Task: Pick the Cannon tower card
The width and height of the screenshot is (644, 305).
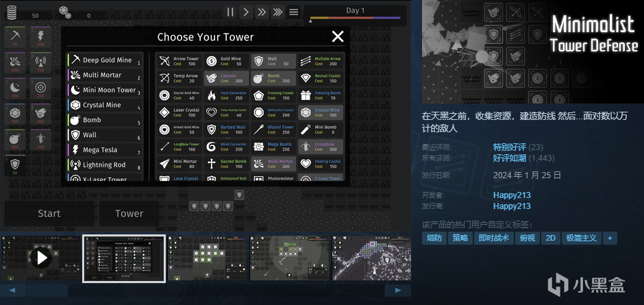Action: pos(227,78)
